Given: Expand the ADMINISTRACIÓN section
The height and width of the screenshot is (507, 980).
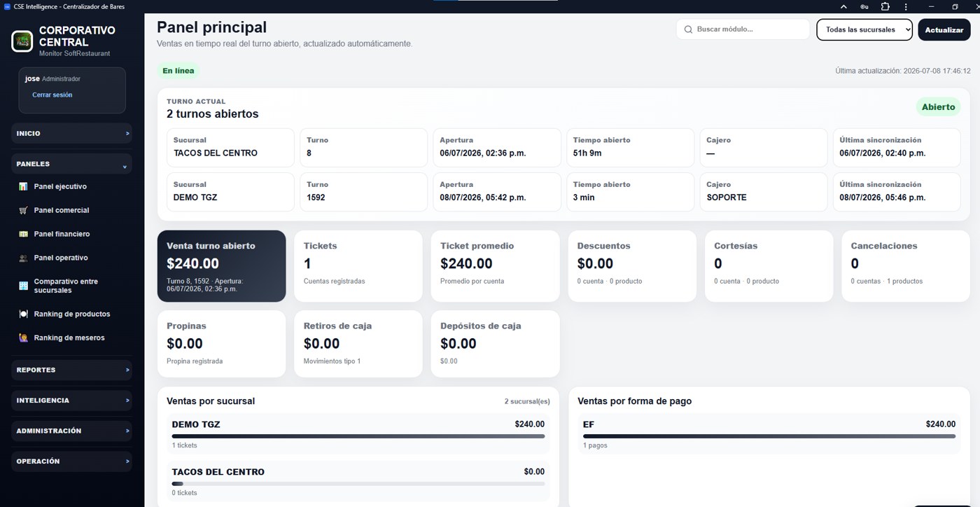Looking at the screenshot, I should tap(71, 431).
